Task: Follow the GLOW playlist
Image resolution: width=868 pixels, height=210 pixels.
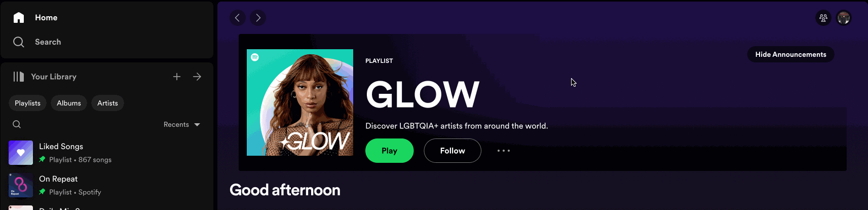Action: tap(452, 151)
